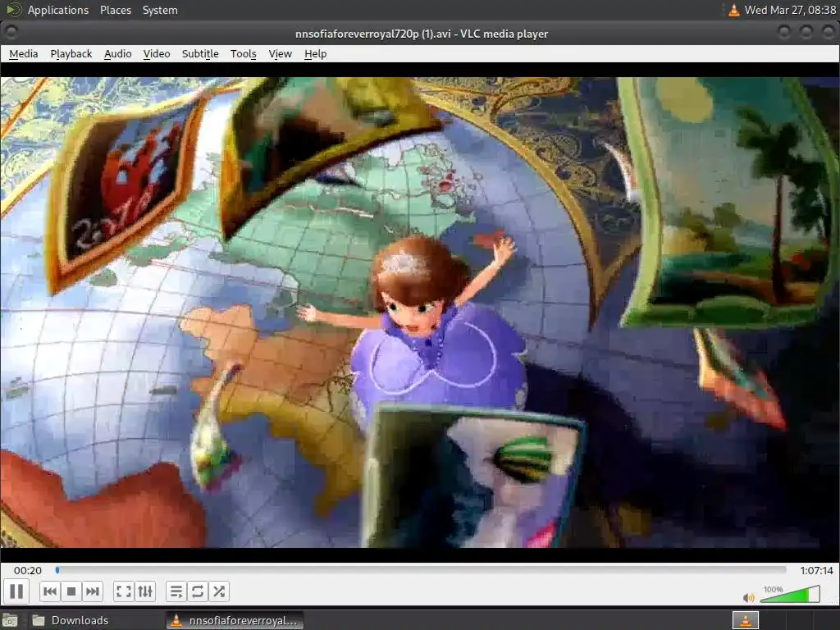
Task: Open the Help menu
Action: click(x=316, y=53)
